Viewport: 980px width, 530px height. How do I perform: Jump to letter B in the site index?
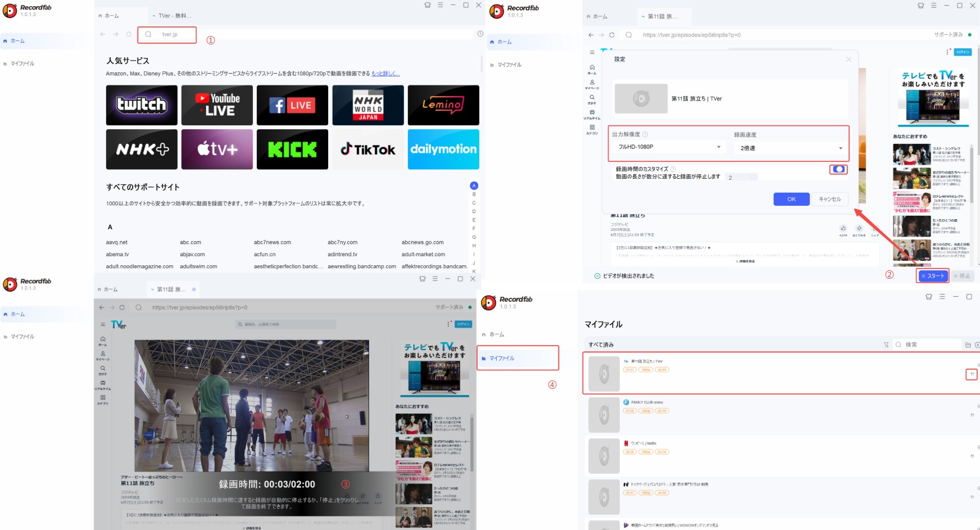[x=474, y=194]
